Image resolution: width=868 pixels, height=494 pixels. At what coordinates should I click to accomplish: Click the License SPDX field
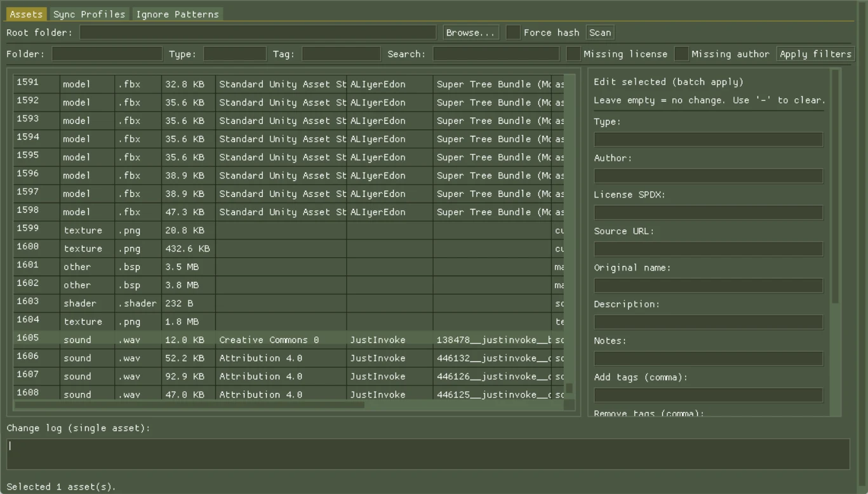point(709,212)
